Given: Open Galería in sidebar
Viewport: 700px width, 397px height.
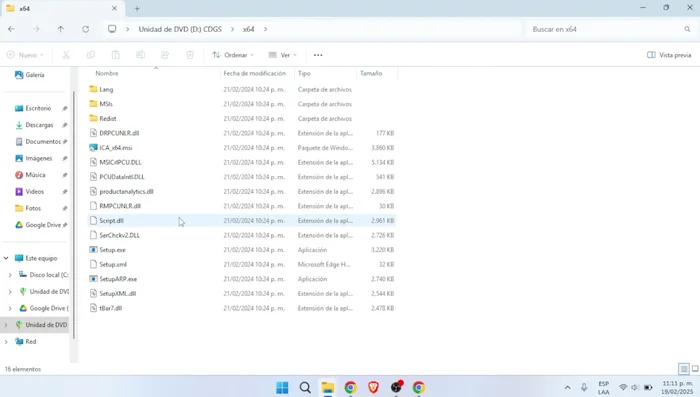Looking at the screenshot, I should click(x=29, y=75).
